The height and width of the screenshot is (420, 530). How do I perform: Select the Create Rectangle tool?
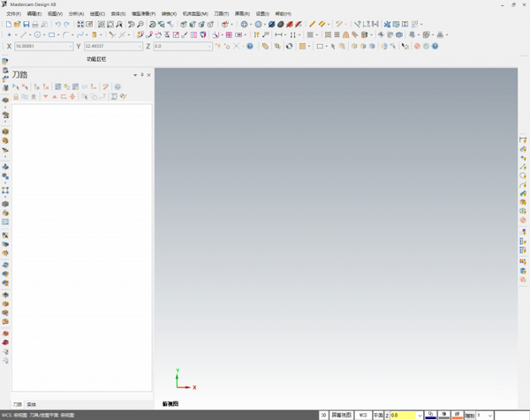52,34
